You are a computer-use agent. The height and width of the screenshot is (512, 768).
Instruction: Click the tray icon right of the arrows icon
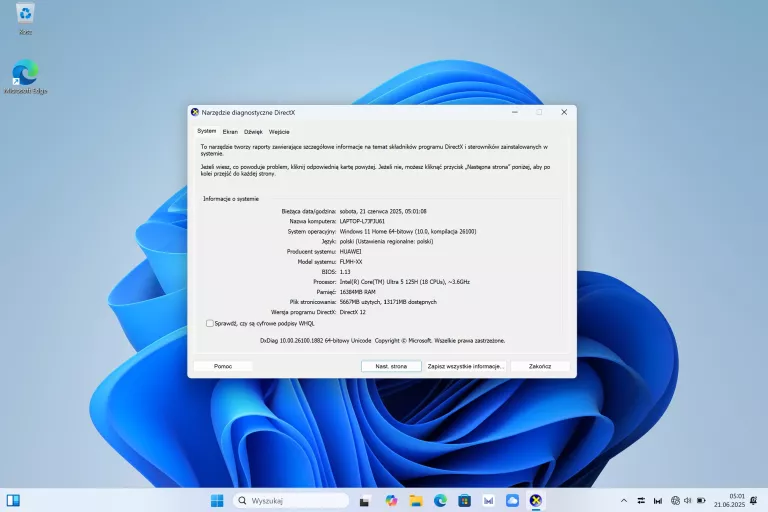click(658, 501)
